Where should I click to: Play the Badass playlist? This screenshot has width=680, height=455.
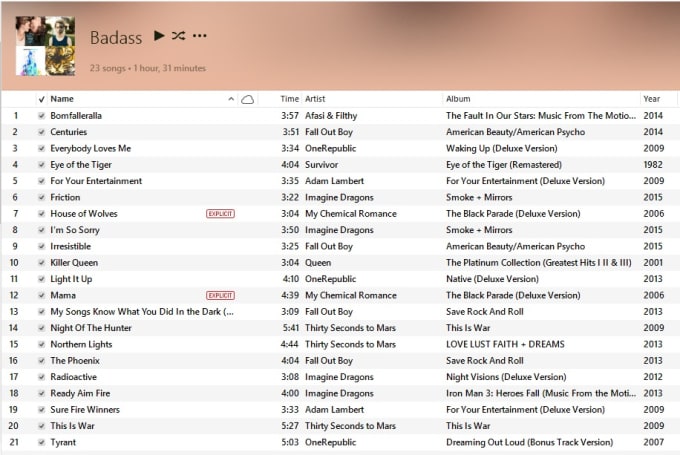(x=159, y=36)
